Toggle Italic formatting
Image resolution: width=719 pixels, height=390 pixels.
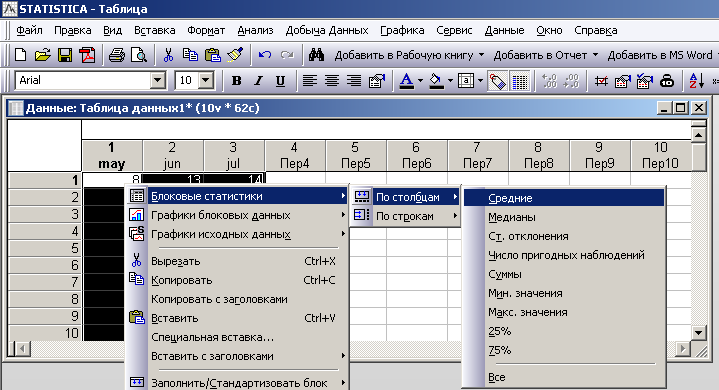pyautogui.click(x=259, y=81)
